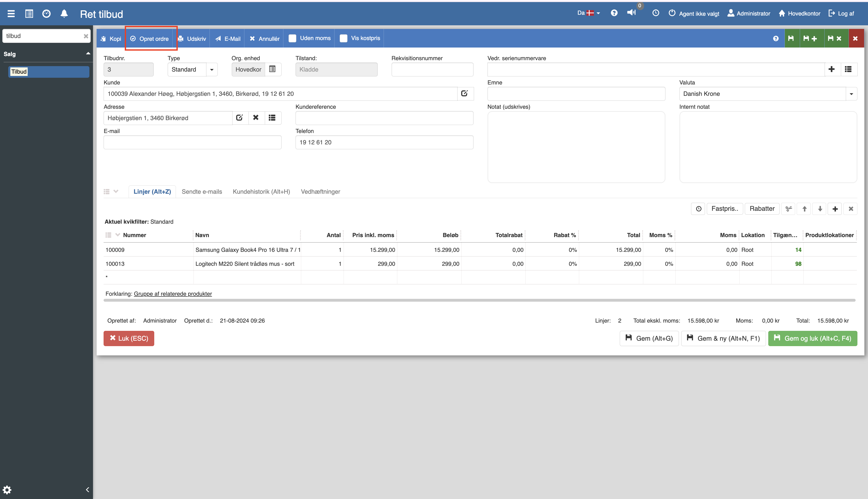
Task: Click the megaphone announcements icon
Action: click(x=631, y=13)
